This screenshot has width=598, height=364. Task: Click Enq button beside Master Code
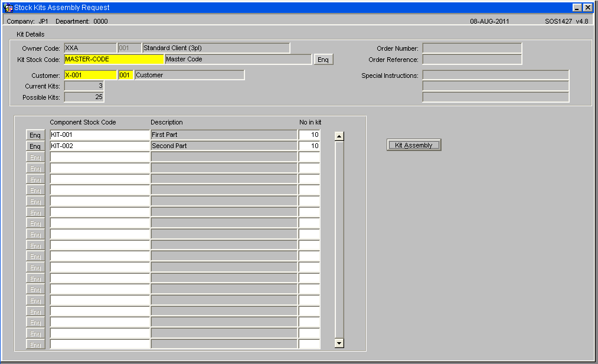point(323,60)
